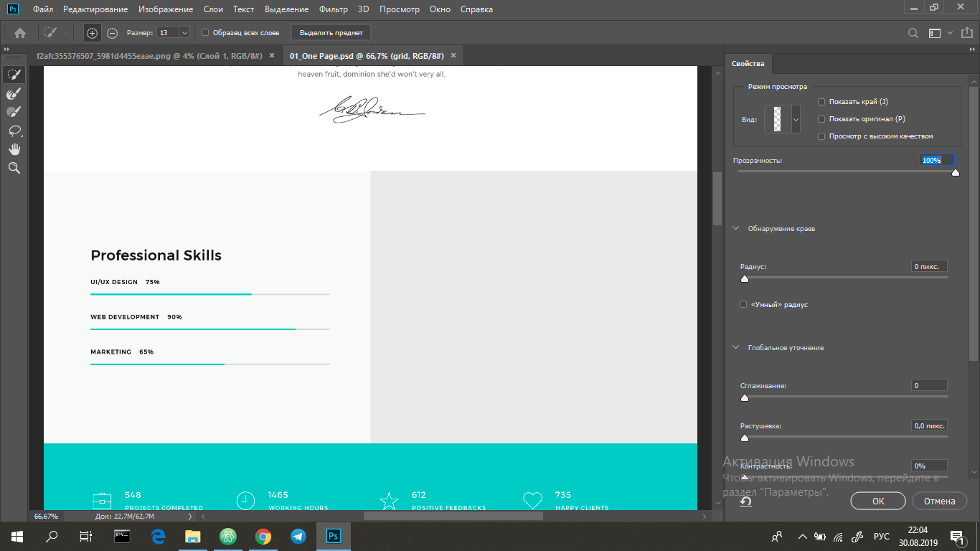Click the Прозрачность slider handle
Screen dimensions: 980x551
[955, 172]
